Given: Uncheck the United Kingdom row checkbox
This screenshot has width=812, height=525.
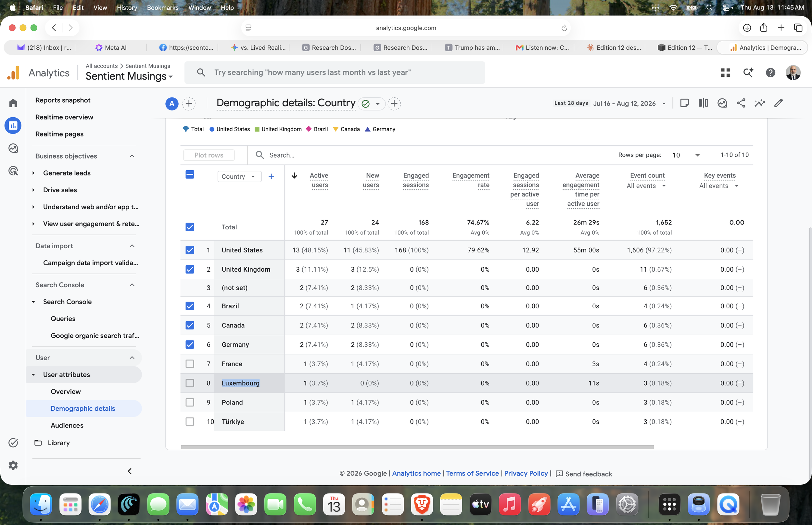Looking at the screenshot, I should click(190, 269).
